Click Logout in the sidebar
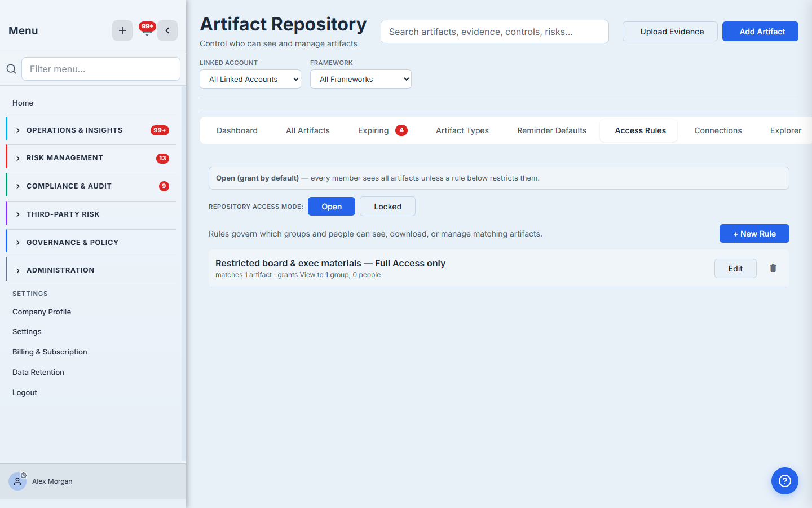812x508 pixels. pos(25,392)
